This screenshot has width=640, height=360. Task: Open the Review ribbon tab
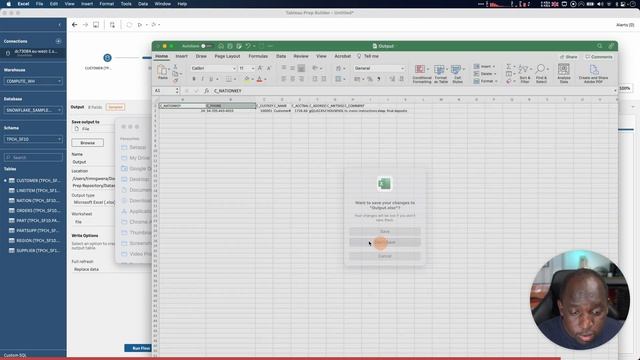[301, 56]
